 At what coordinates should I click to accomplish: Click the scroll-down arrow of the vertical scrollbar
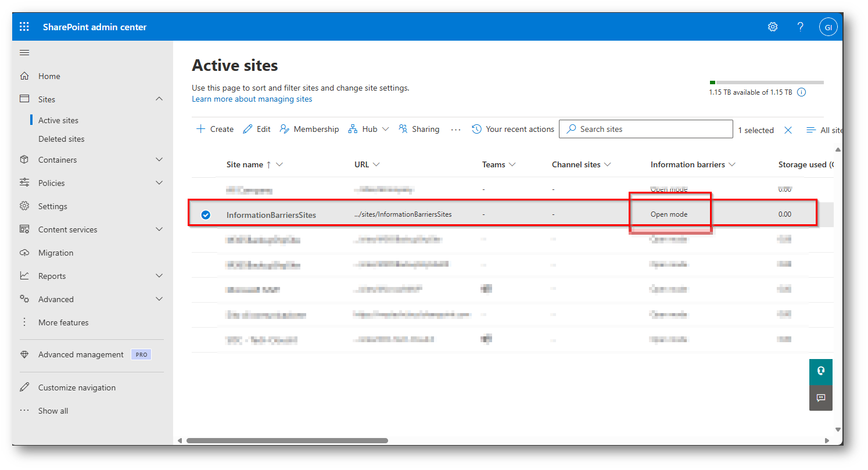tap(838, 429)
